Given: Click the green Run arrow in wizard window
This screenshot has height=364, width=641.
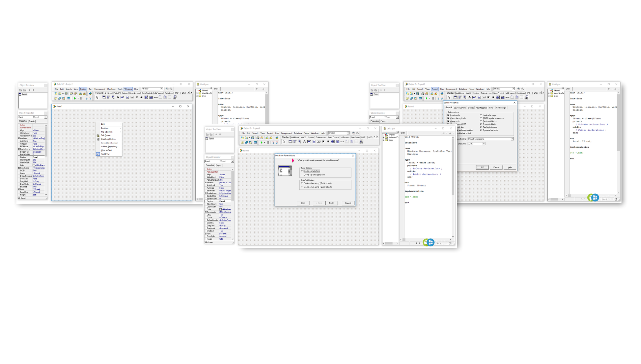Looking at the screenshot, I should (261, 142).
